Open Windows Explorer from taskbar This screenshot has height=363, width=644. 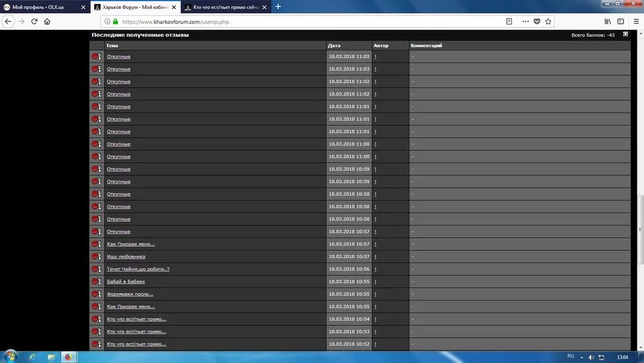tap(50, 357)
